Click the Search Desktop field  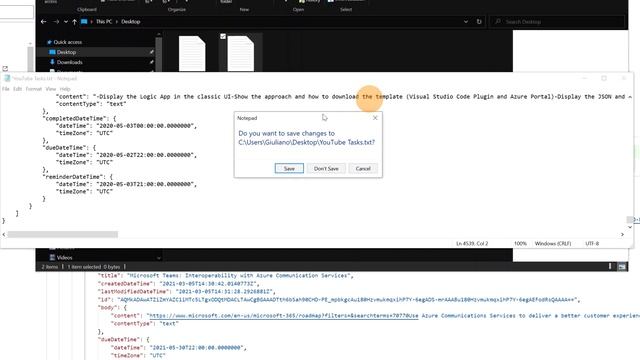[557, 22]
